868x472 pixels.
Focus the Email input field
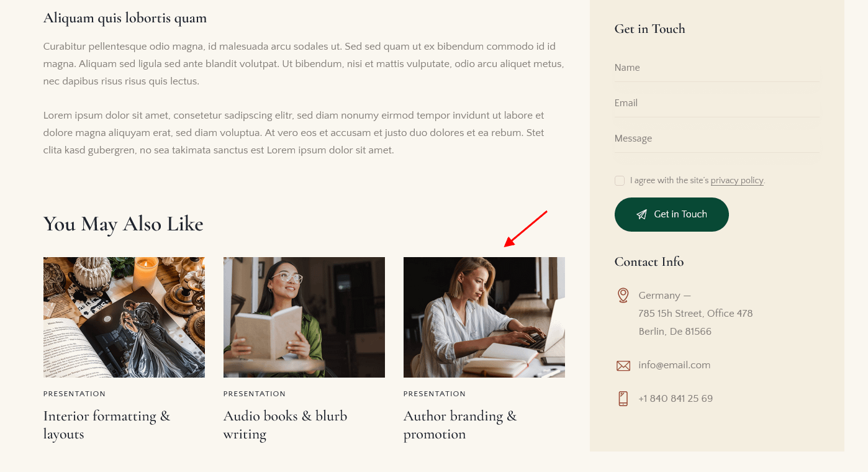(x=717, y=103)
